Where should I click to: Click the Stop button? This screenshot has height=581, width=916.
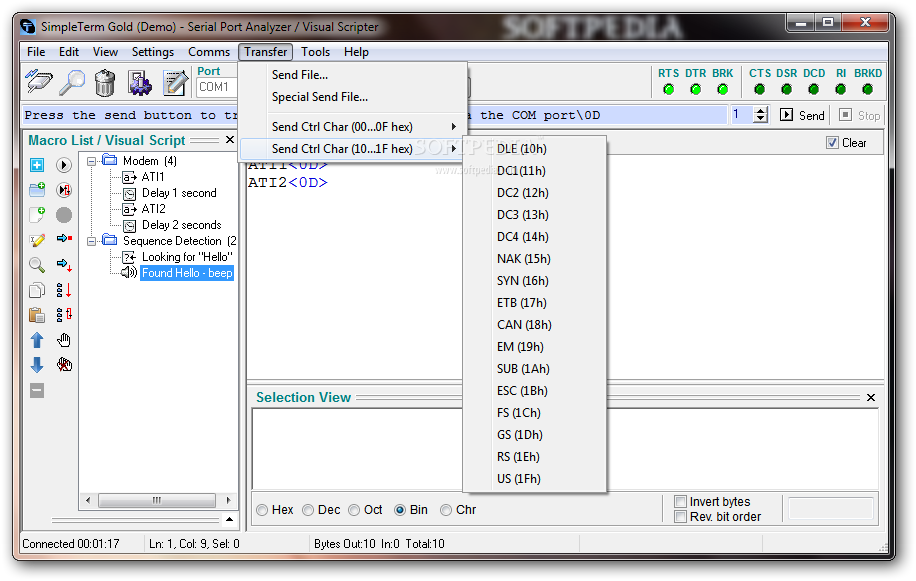click(859, 115)
